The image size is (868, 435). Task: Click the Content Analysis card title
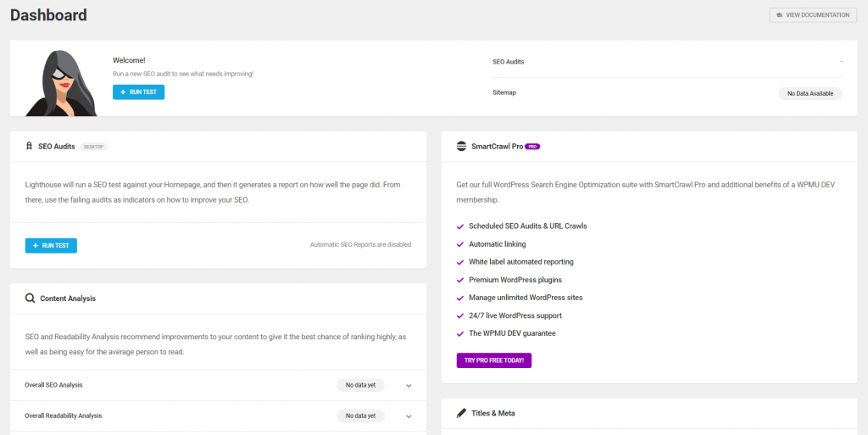(68, 298)
